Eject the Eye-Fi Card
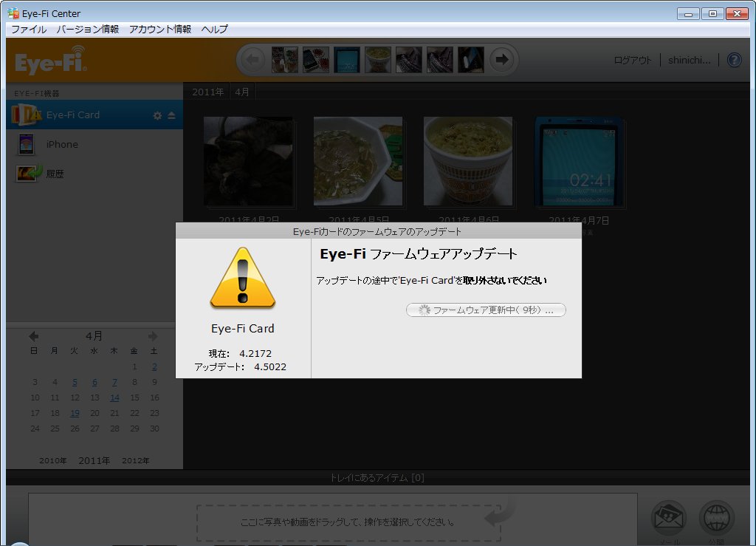The image size is (756, 546). coord(171,116)
